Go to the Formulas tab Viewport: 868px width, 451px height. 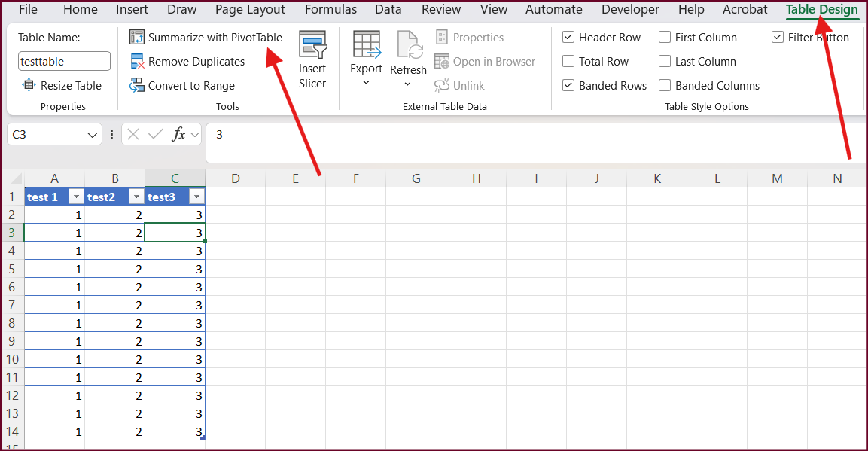331,9
